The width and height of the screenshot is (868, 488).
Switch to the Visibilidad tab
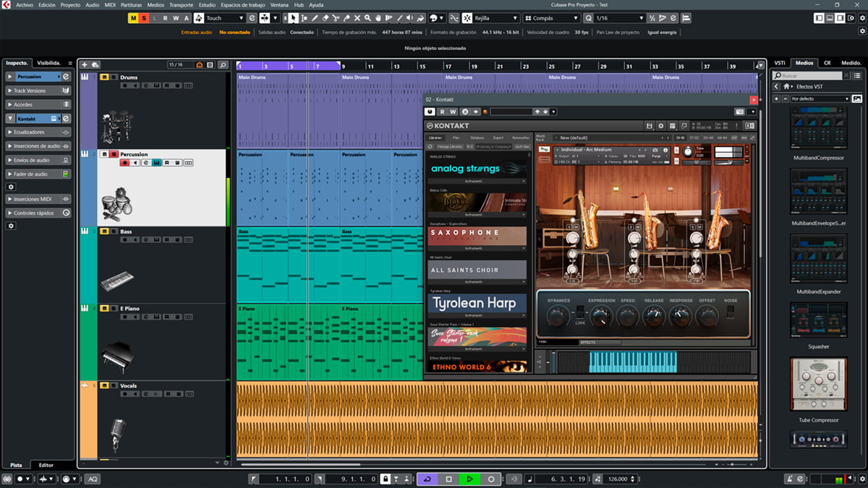(x=49, y=63)
